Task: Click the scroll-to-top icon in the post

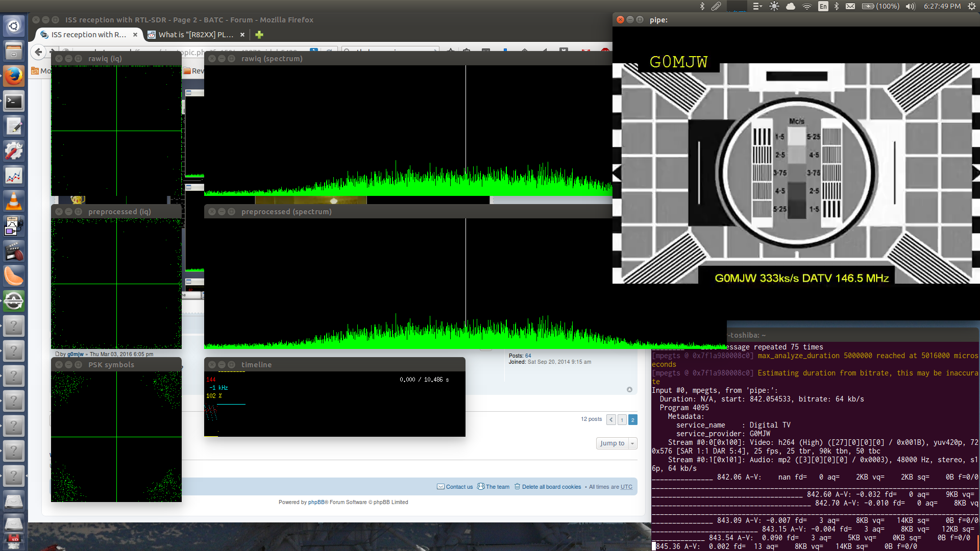Action: tap(629, 389)
